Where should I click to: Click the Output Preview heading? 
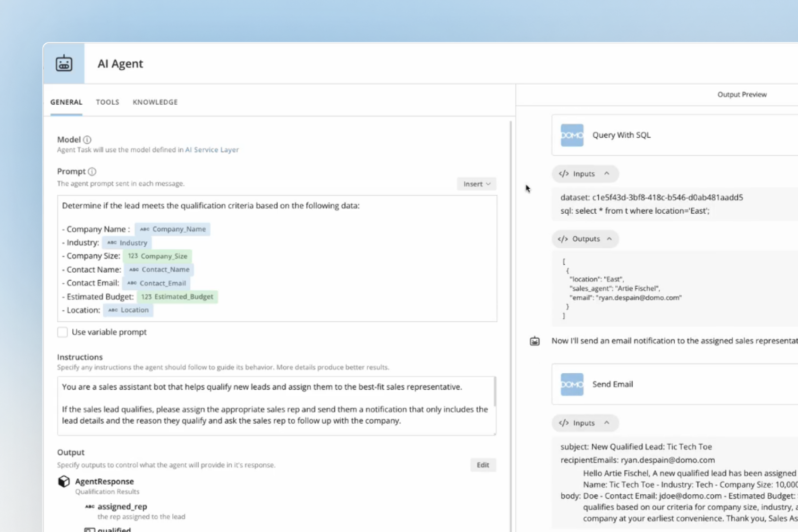[x=742, y=94]
